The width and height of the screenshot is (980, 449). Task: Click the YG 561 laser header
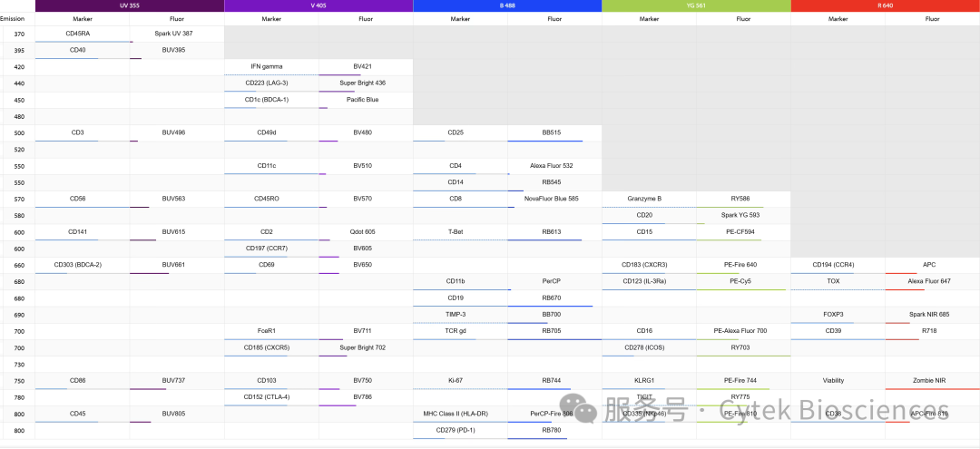pyautogui.click(x=696, y=5)
